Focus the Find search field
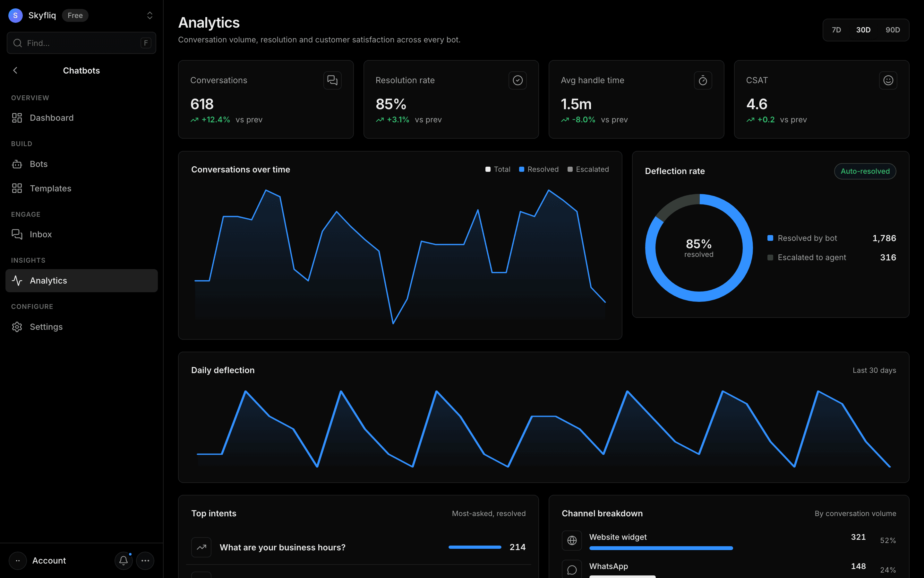924x578 pixels. [81, 43]
